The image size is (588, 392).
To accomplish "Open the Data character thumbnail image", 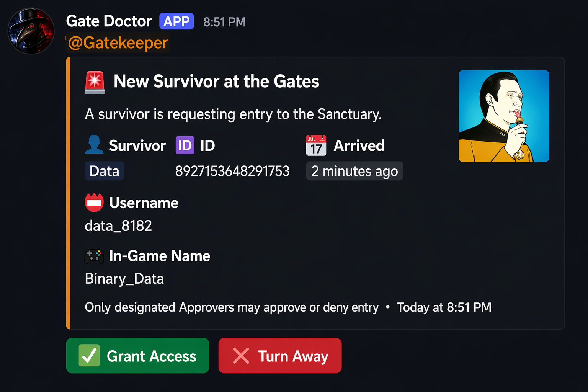I will pos(503,116).
